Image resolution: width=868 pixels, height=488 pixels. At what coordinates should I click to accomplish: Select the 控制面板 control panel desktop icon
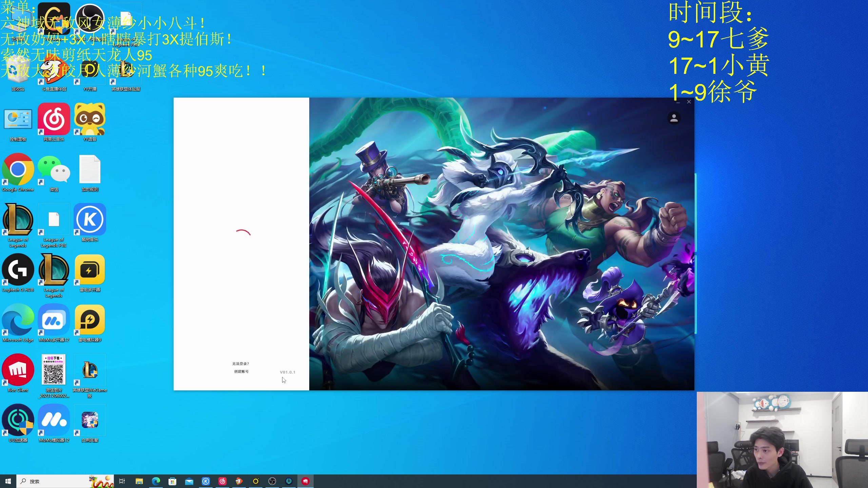(18, 123)
